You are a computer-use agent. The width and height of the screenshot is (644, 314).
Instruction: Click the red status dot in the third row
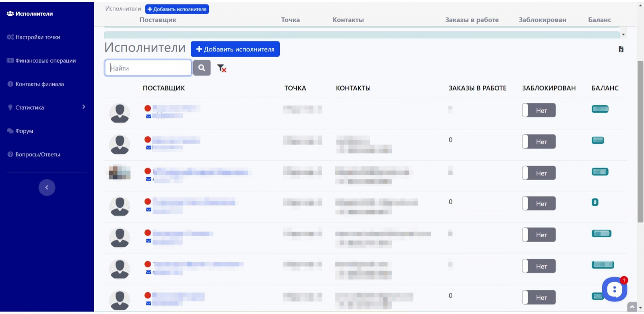coord(148,171)
